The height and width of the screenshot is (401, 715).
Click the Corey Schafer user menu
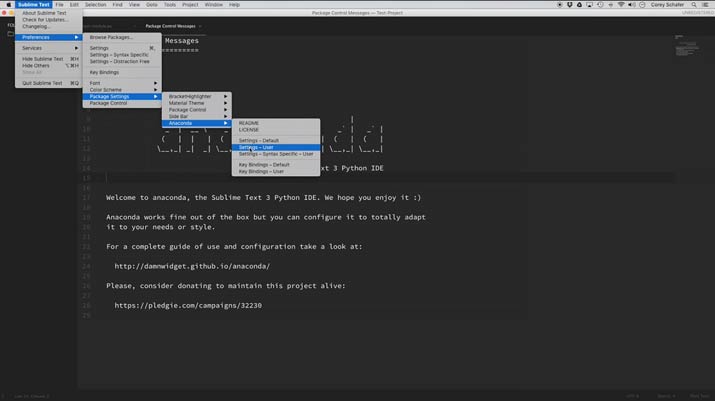point(667,5)
